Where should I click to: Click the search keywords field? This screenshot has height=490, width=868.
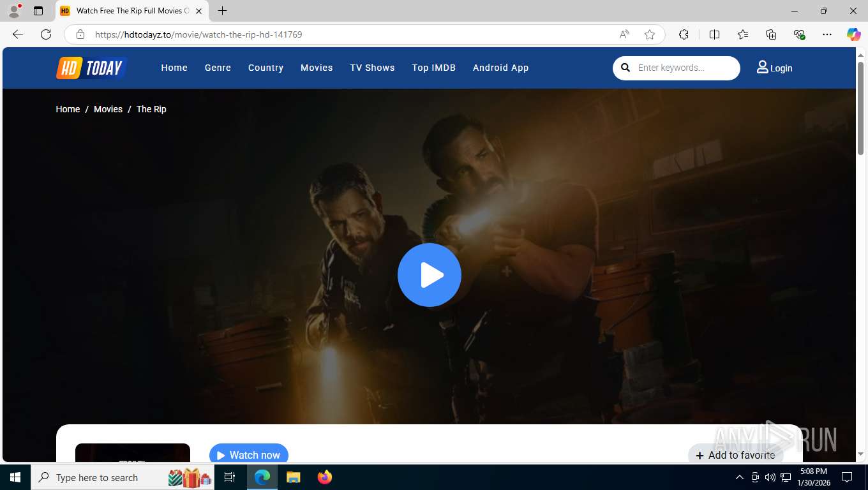(x=684, y=68)
